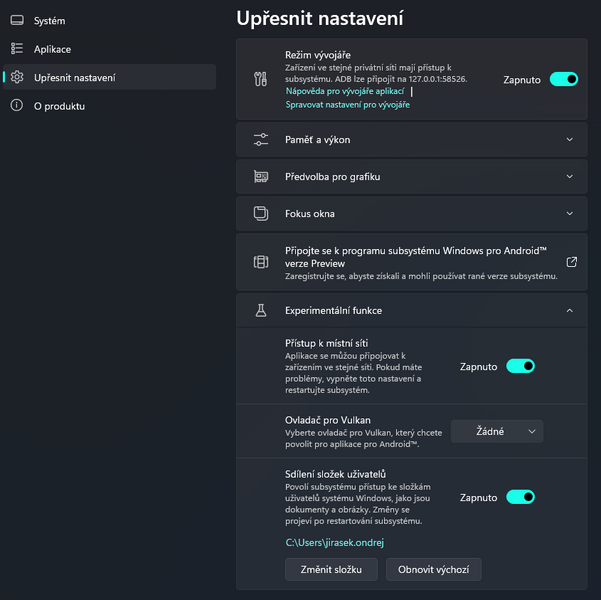Disable the Režim vývojáře toggle
This screenshot has width=601, height=600.
pyautogui.click(x=563, y=79)
